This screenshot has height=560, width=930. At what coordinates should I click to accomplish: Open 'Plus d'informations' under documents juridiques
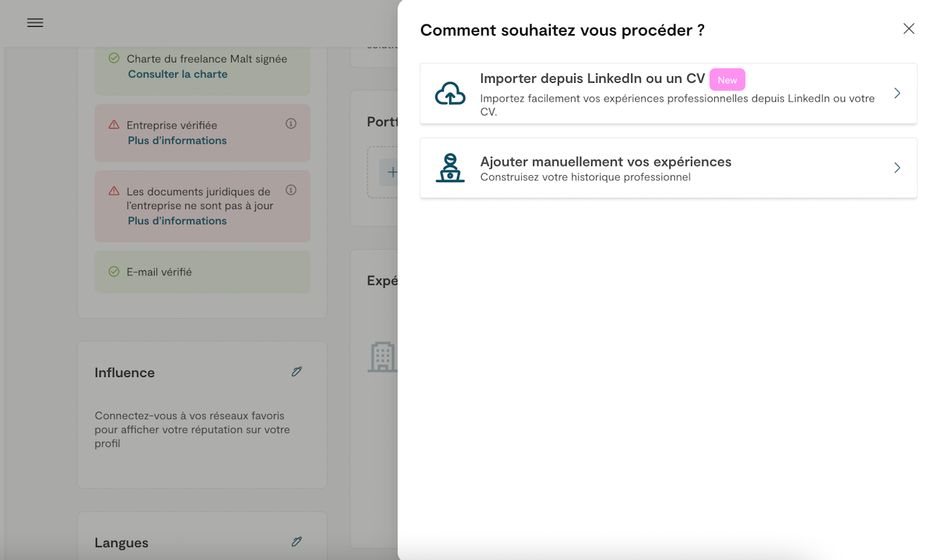[x=177, y=221]
